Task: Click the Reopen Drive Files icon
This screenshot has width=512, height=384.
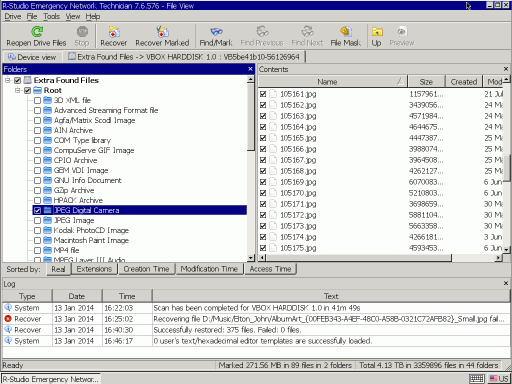Action: pos(37,32)
